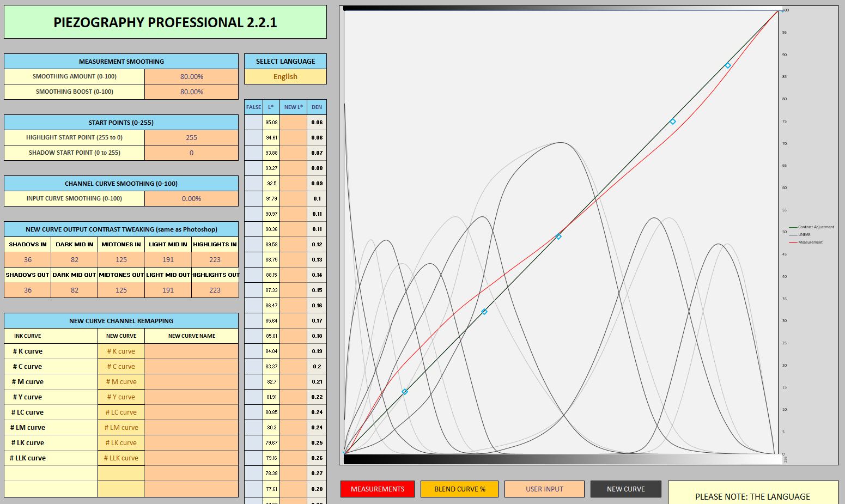This screenshot has height=504, width=845.
Task: Click the Smoothing Boost value cell
Action: click(191, 92)
